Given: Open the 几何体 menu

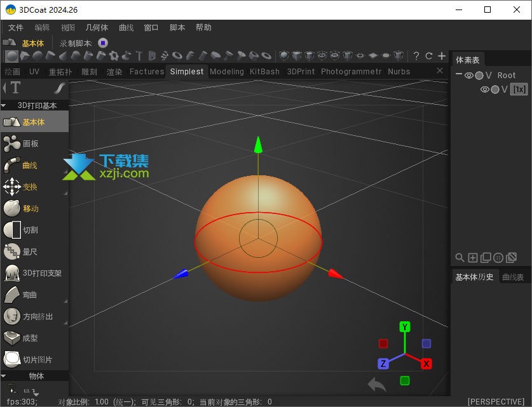Looking at the screenshot, I should click(97, 27).
